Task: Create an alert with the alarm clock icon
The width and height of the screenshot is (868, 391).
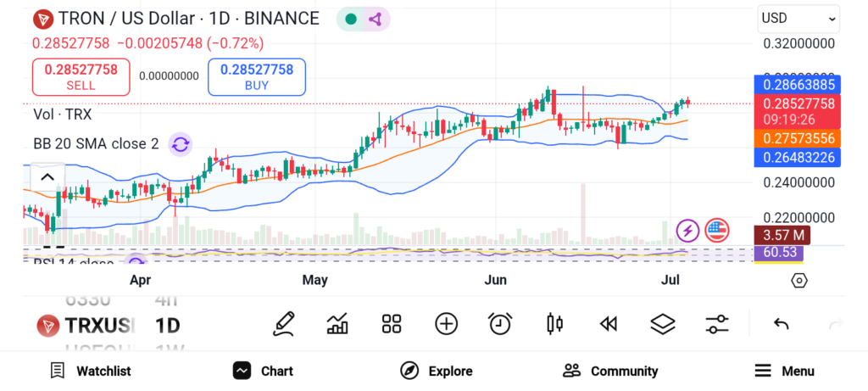Action: pos(500,324)
